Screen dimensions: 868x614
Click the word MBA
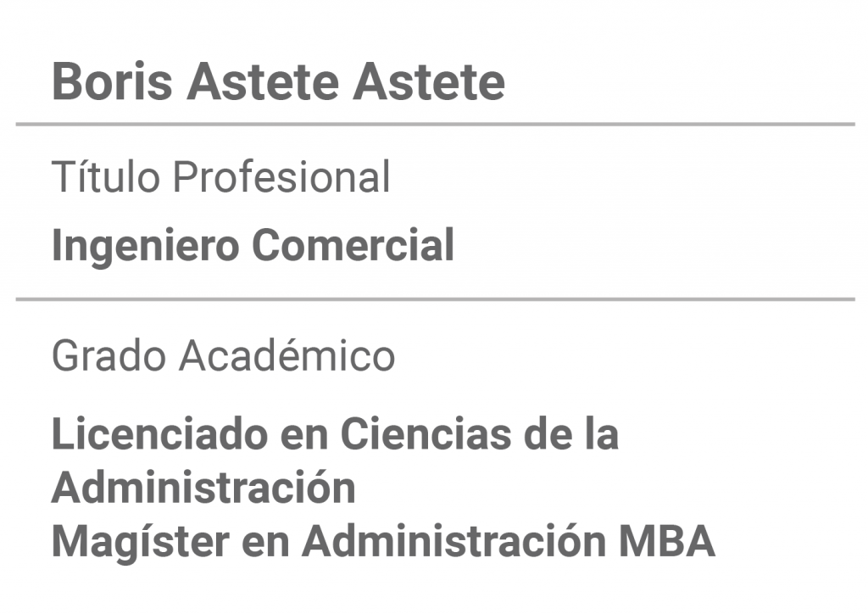pyautogui.click(x=666, y=540)
